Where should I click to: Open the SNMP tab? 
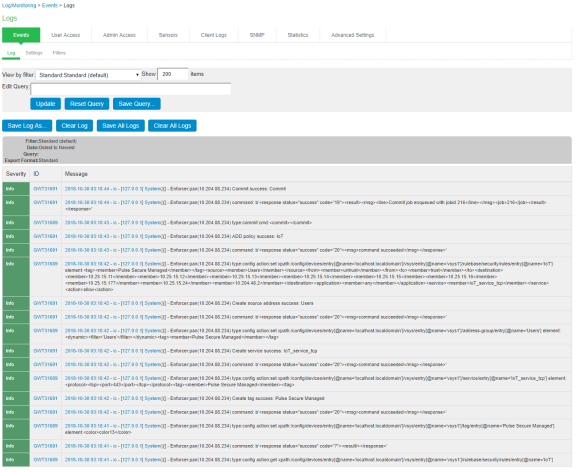pos(257,35)
